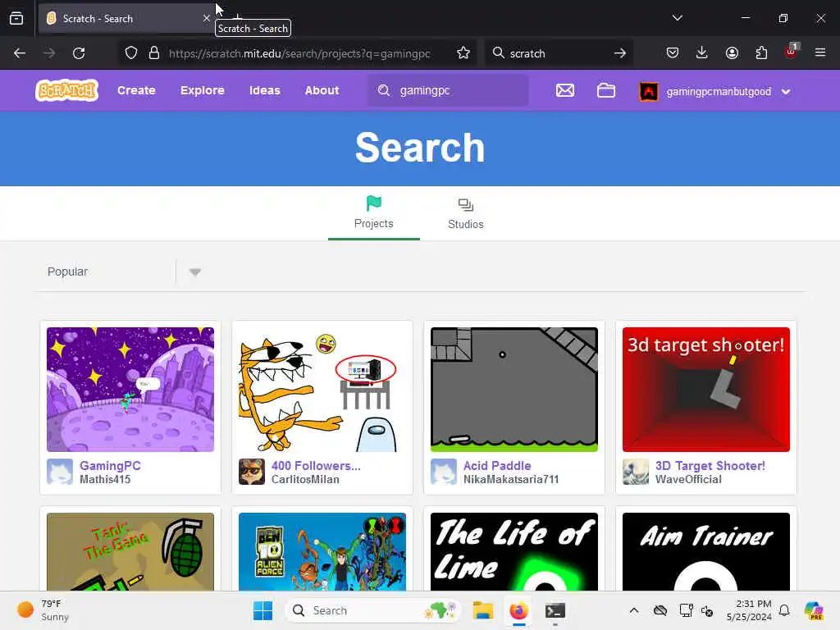
Task: Click the uBlock Origin extension icon
Action: 792,52
